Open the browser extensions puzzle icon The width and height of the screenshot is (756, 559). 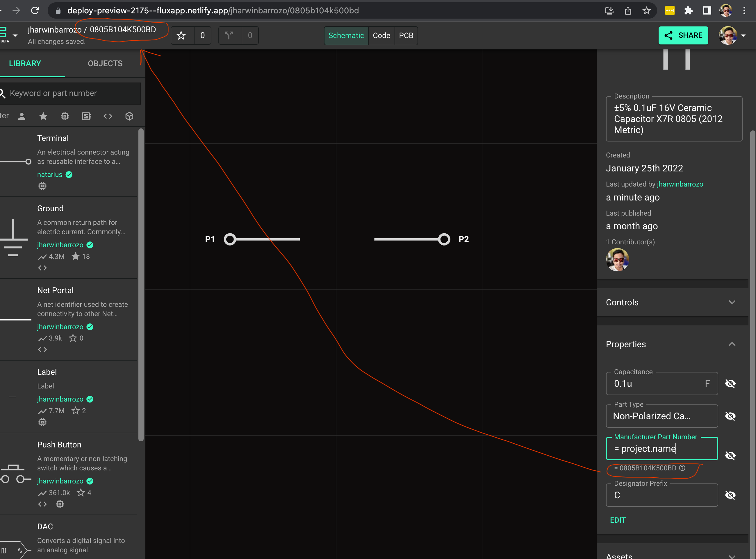click(x=688, y=10)
